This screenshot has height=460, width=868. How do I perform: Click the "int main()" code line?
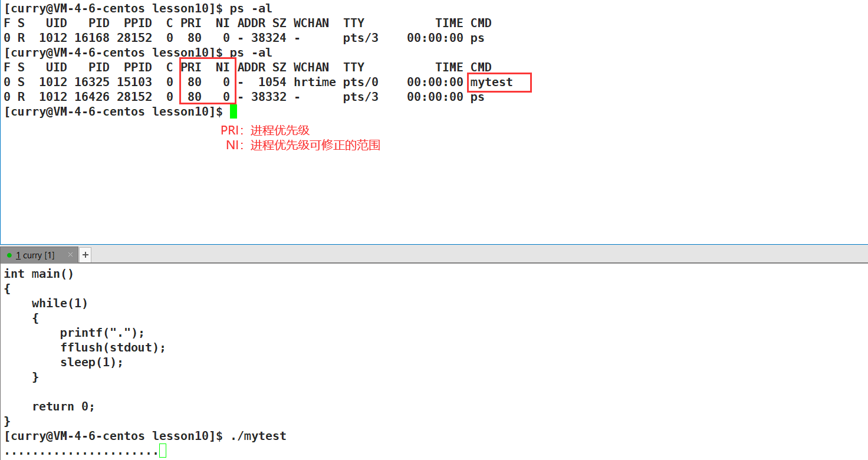click(39, 274)
